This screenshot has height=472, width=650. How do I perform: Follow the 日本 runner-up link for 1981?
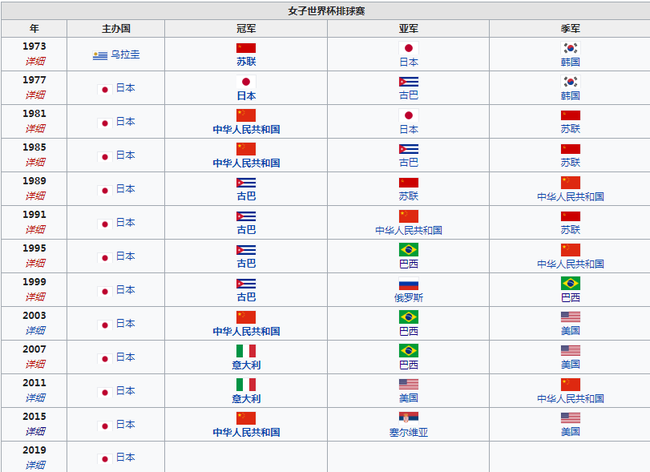(x=408, y=129)
